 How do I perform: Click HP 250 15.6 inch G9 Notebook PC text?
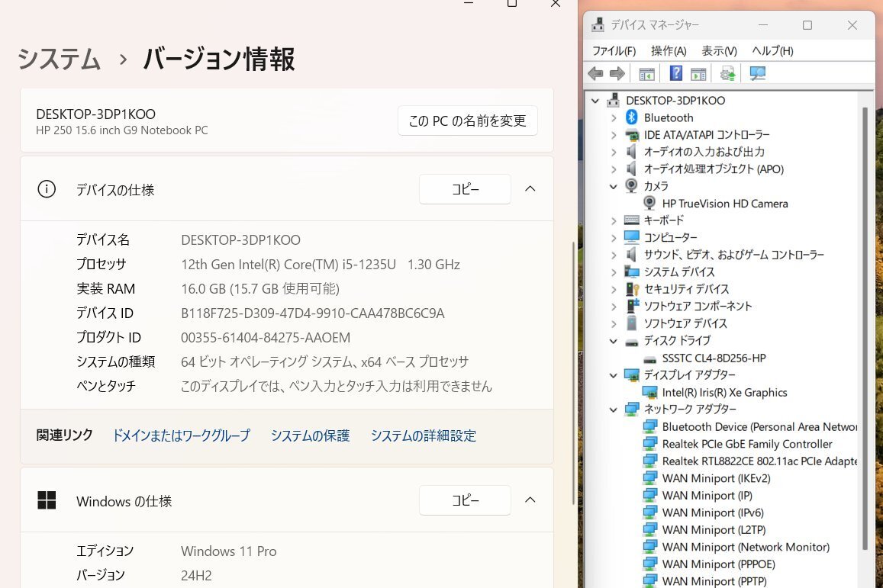pyautogui.click(x=121, y=130)
